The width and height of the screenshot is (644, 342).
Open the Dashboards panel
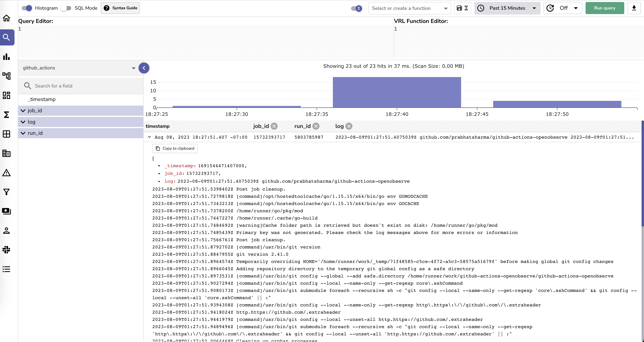coord(6,95)
